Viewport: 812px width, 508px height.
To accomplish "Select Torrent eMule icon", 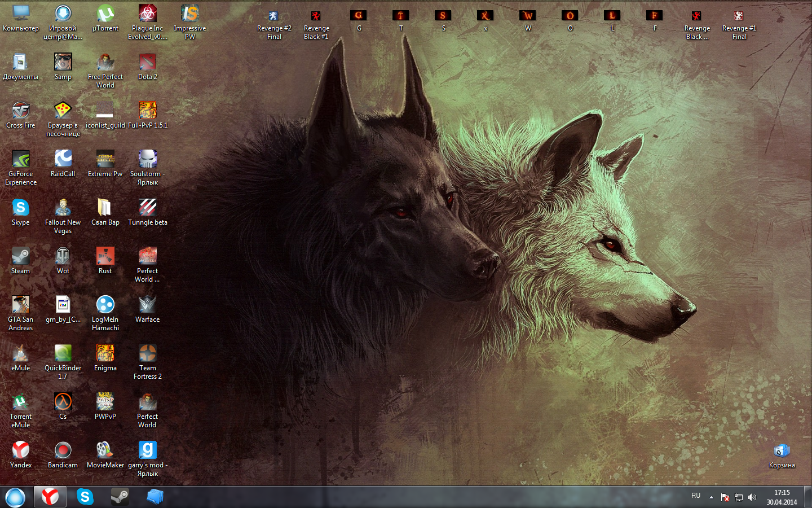I will [21, 410].
